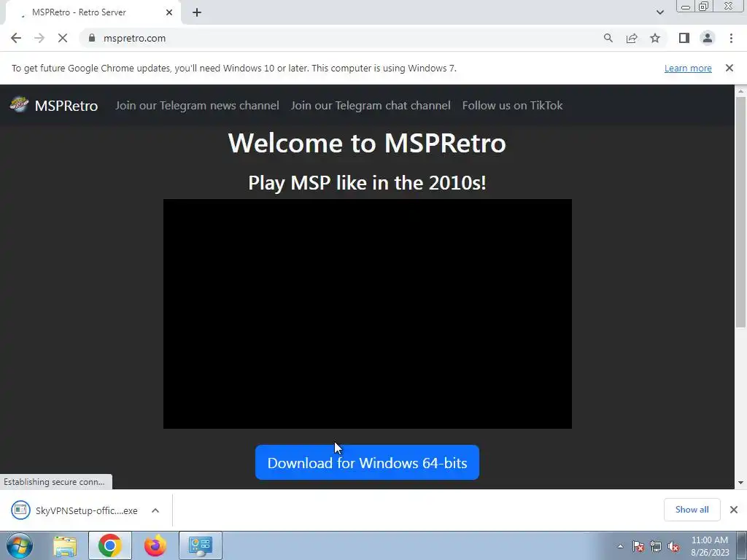The width and height of the screenshot is (747, 560).
Task: Open Chrome's three-dot menu
Action: (x=731, y=38)
